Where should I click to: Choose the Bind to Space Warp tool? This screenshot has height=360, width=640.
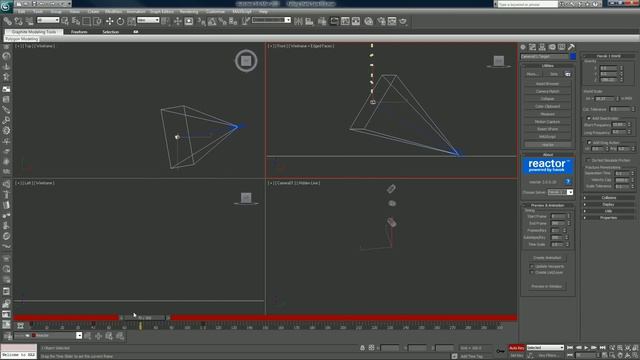point(29,21)
